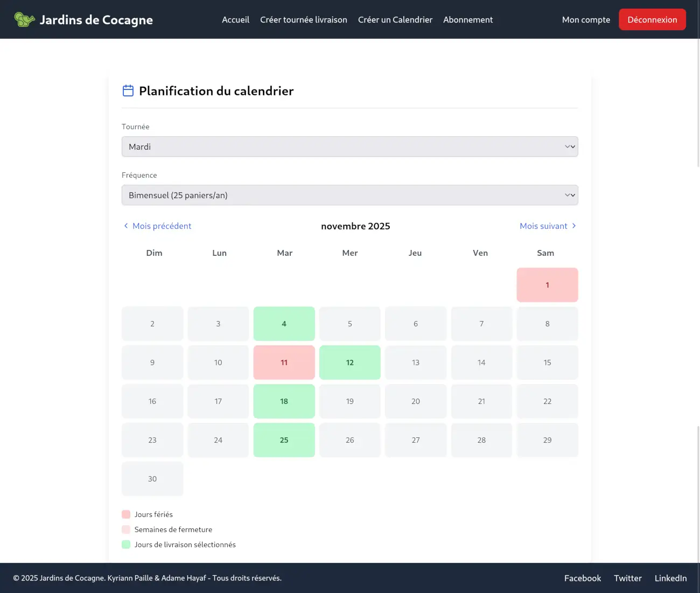Go to Accueil in navigation bar
The width and height of the screenshot is (700, 593).
[x=235, y=20]
